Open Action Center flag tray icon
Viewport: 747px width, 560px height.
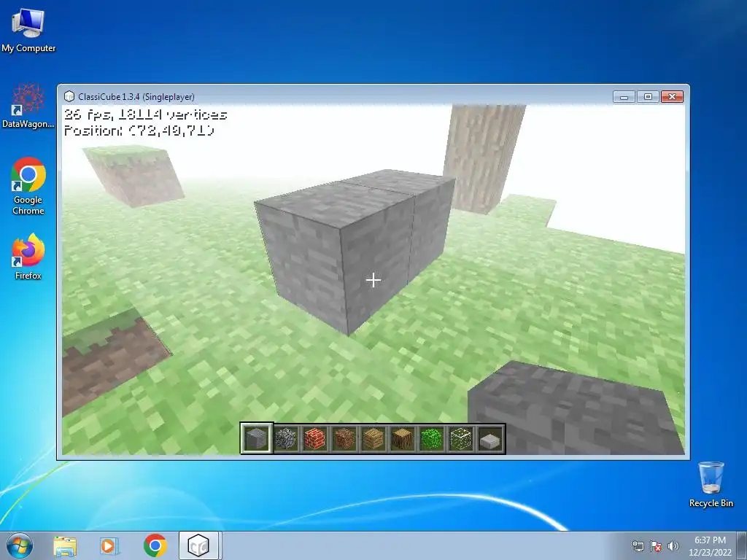[x=656, y=546]
